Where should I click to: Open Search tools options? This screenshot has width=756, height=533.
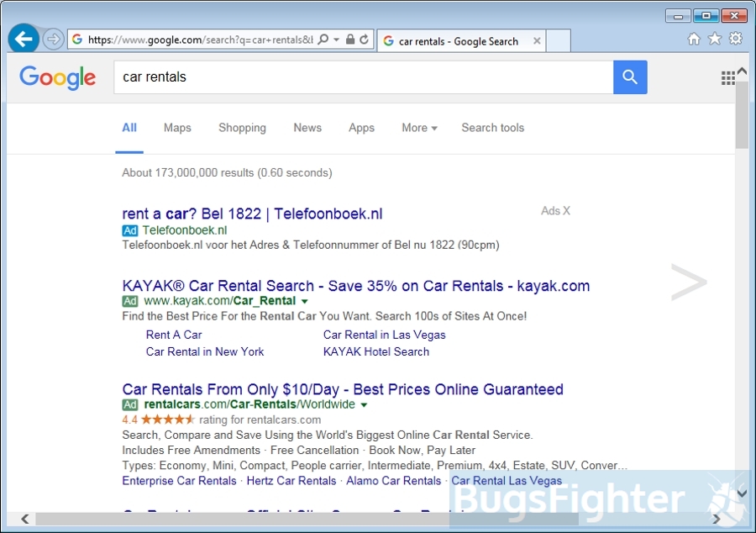pyautogui.click(x=492, y=128)
